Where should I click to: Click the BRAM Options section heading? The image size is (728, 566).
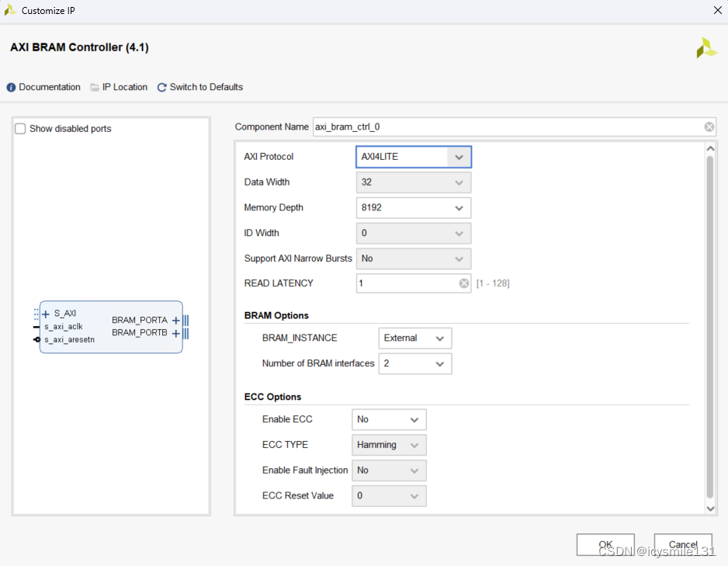276,316
